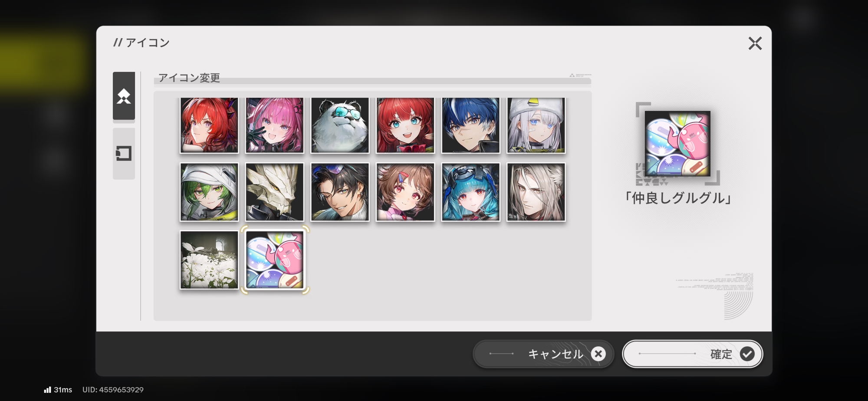Viewport: 868px width, 401px height.
Task: Select the long-haired wolf-eared man avatar
Action: point(536,192)
